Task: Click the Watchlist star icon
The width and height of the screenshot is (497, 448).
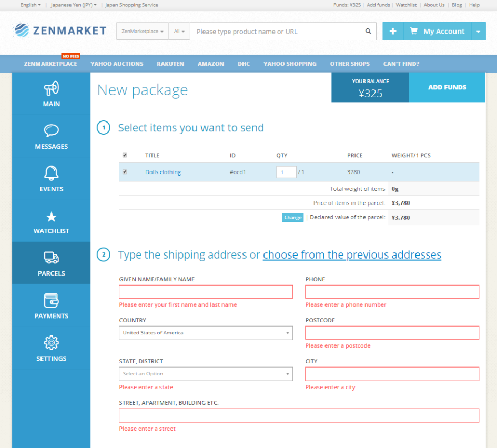Action: [51, 217]
